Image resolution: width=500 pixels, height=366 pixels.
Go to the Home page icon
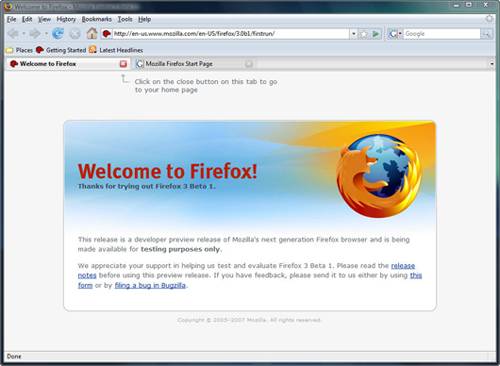92,33
